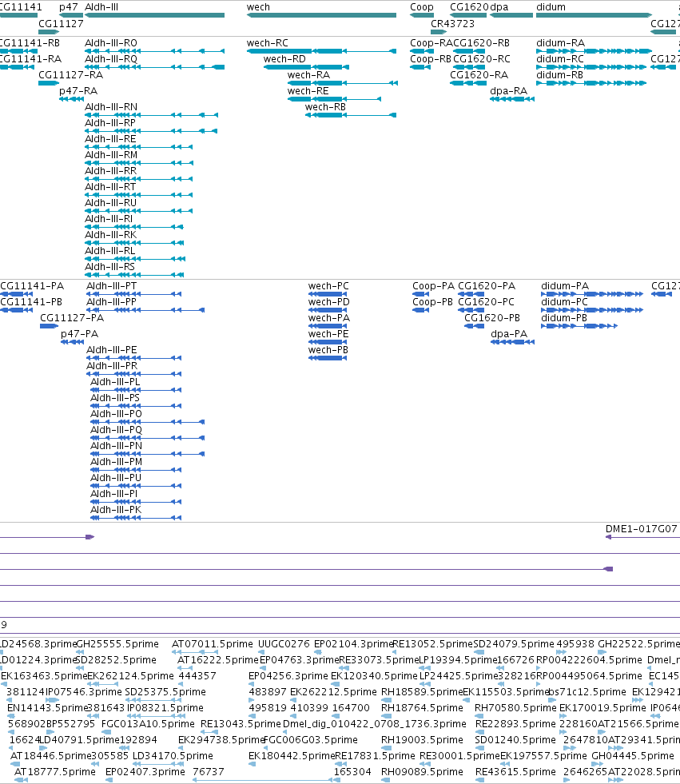Select the didum gene label

[x=551, y=7]
